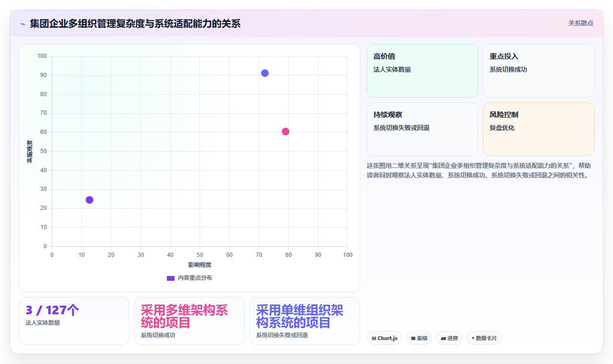Click the icon in the Chart.js tag
This screenshot has width=613, height=364.
coord(374,339)
